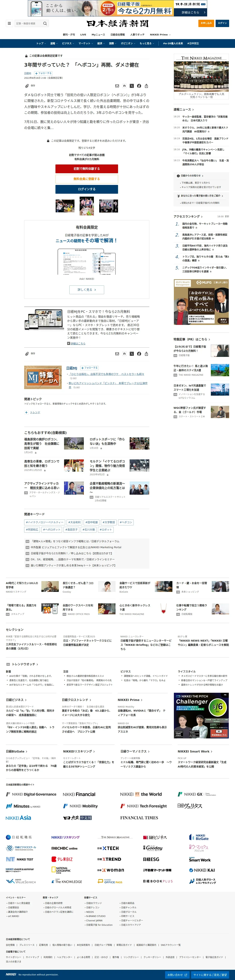235x980 pixels.
Task: Open the middle Hebocon article photo
Action: pyautogui.click(x=87, y=206)
